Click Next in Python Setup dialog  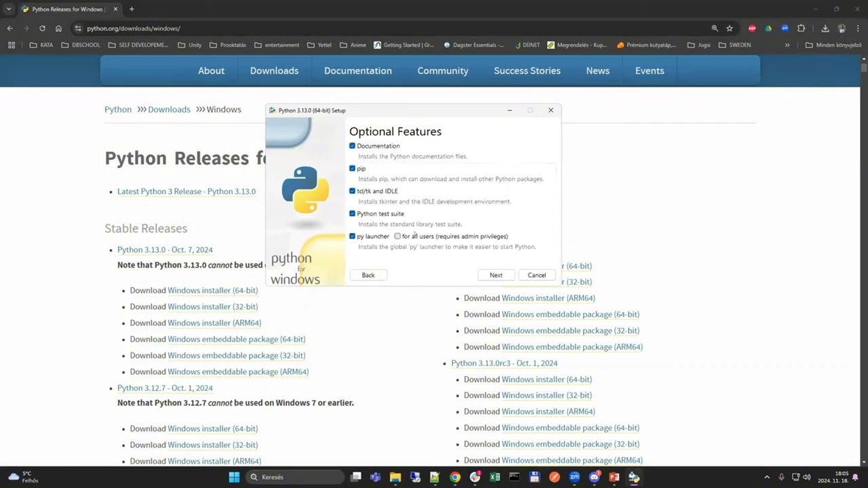coord(496,275)
